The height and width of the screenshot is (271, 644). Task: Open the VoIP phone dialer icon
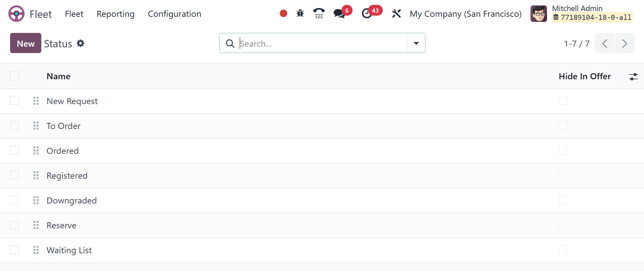(319, 13)
